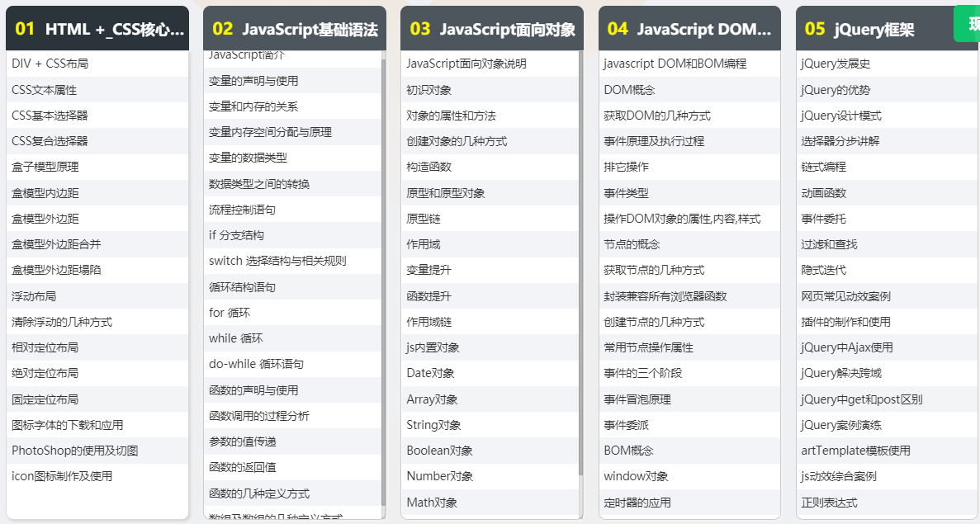Select Boolean对象 item
The width and height of the screenshot is (980, 524).
[x=490, y=451]
